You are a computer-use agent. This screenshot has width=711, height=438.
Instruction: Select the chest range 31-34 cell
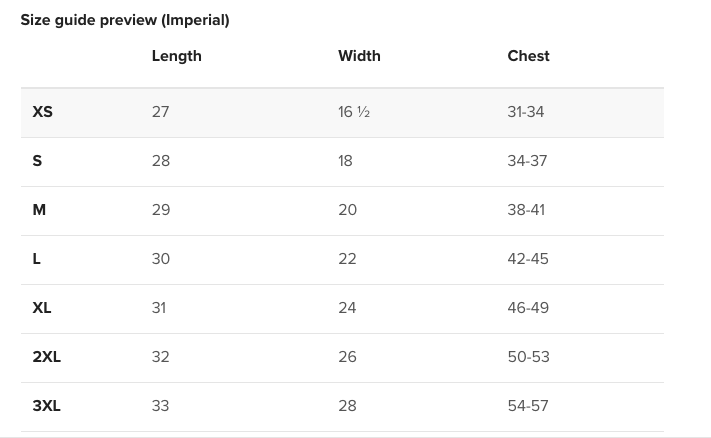coord(526,112)
